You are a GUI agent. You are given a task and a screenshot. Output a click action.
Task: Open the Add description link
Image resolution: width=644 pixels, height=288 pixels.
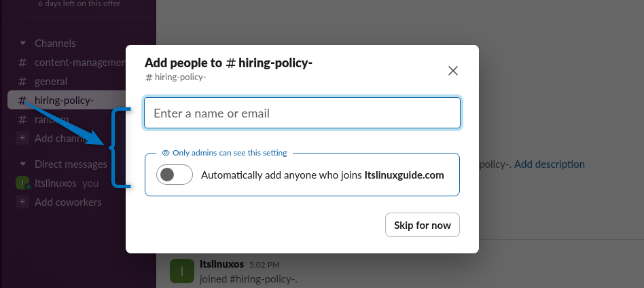click(x=549, y=164)
